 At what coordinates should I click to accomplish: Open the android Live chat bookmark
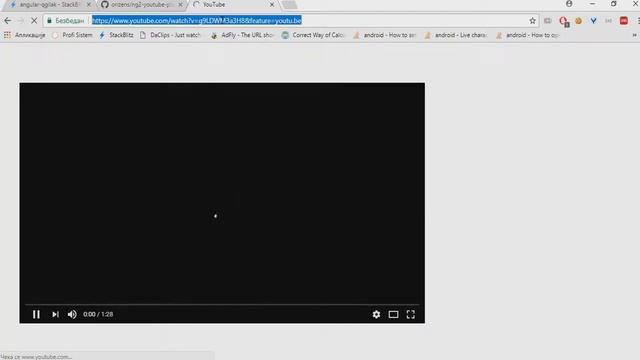click(456, 35)
